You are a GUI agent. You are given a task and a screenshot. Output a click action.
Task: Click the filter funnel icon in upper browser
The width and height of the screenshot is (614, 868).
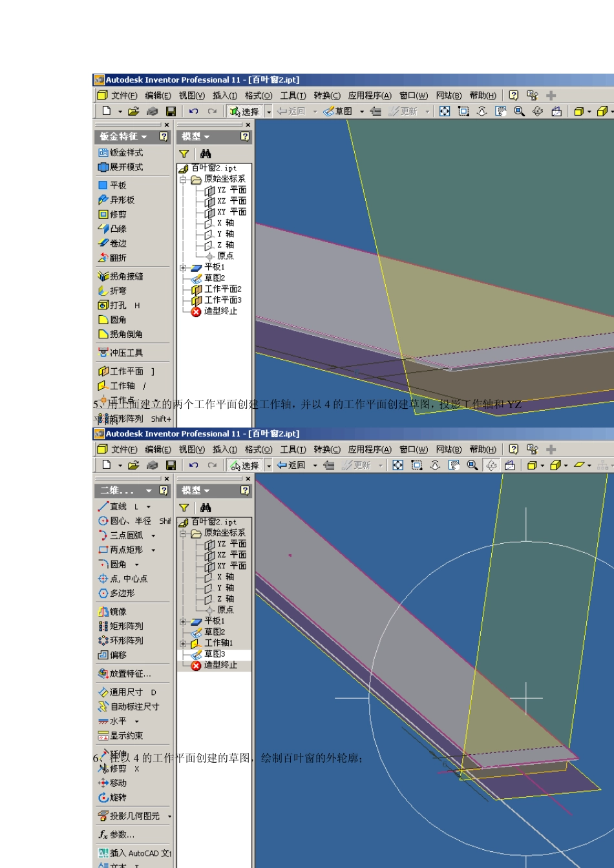click(x=184, y=154)
